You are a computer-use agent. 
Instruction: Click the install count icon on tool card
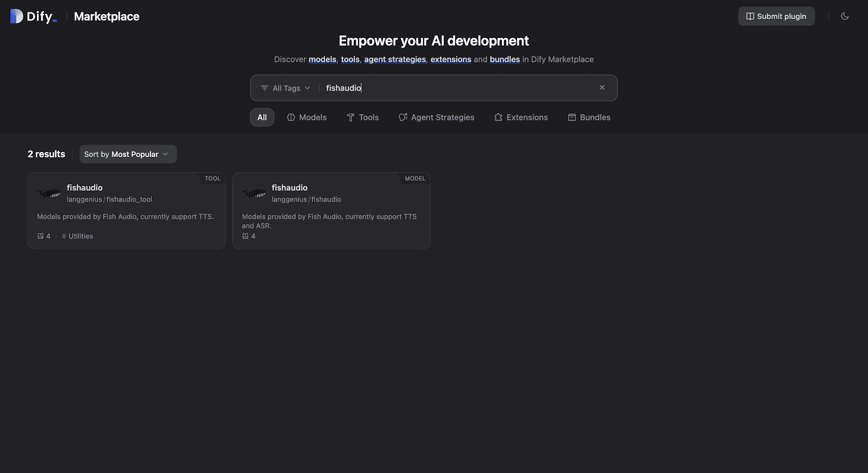coord(40,236)
